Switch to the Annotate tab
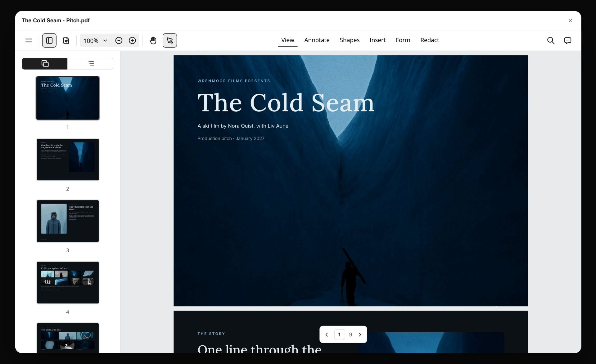Viewport: 596px width, 364px height. click(317, 40)
